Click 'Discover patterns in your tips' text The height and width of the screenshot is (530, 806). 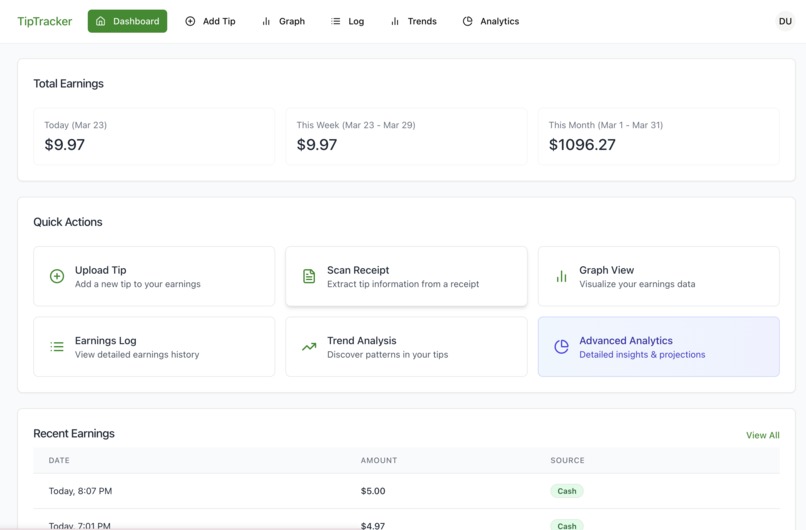(388, 355)
